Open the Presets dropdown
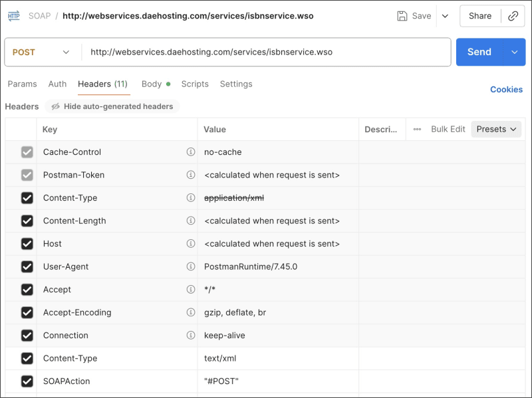This screenshot has height=398, width=532. pyautogui.click(x=496, y=130)
